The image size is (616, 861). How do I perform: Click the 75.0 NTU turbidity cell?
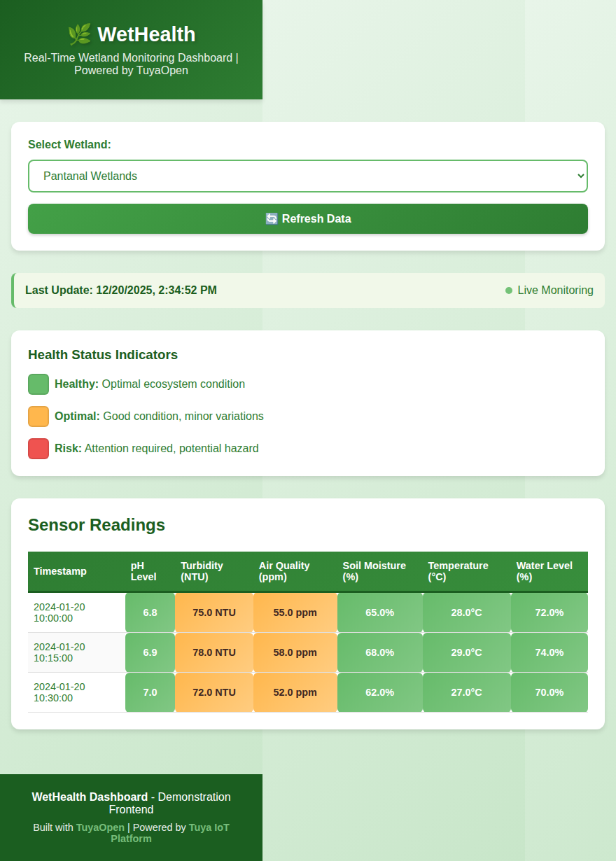tap(214, 612)
